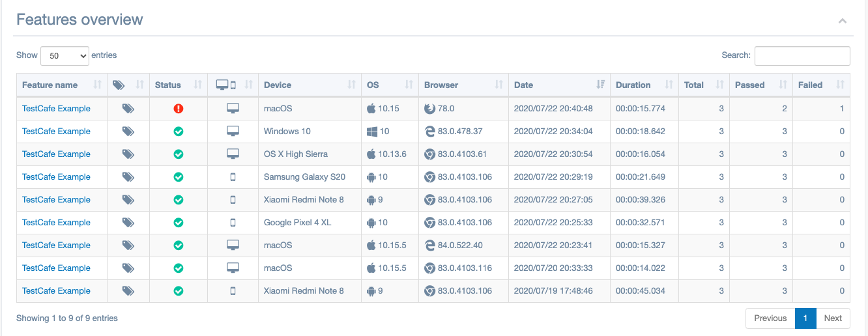Click mobile icon in Google Pixel 4 XL row
868x336 pixels.
tap(233, 223)
